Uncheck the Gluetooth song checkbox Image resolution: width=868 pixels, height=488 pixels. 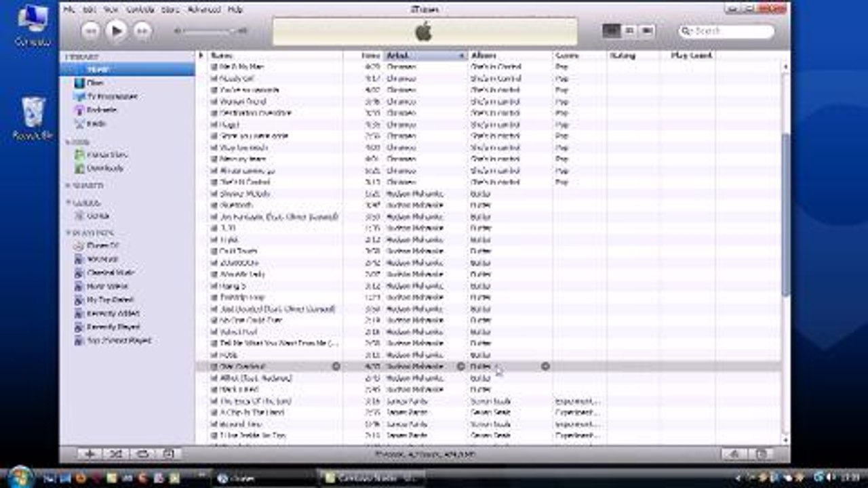click(x=214, y=205)
